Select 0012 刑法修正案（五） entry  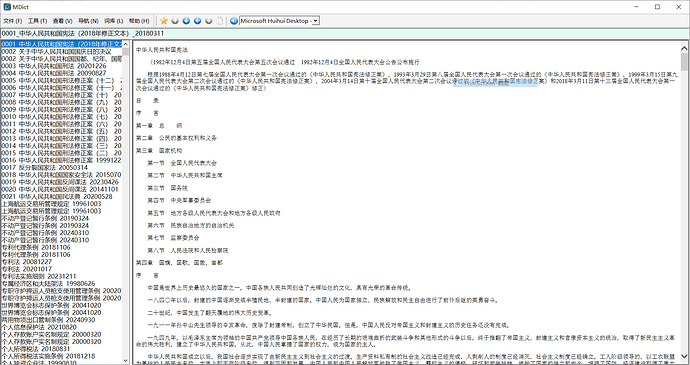pyautogui.click(x=61, y=131)
